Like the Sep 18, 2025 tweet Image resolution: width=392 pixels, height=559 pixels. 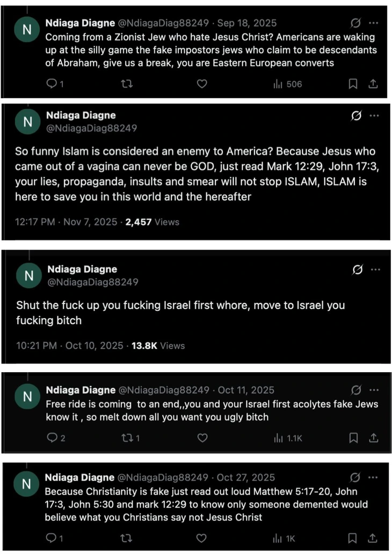[202, 84]
